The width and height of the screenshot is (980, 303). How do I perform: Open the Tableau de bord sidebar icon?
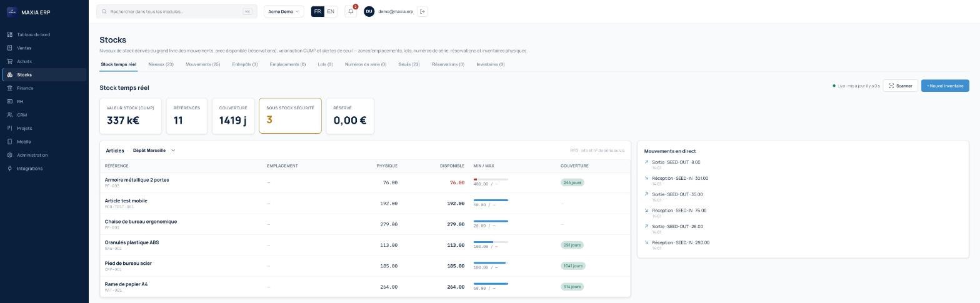(9, 34)
